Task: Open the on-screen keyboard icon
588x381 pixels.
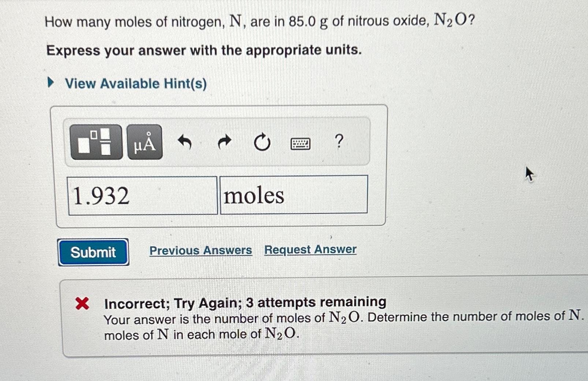Action: pyautogui.click(x=300, y=143)
